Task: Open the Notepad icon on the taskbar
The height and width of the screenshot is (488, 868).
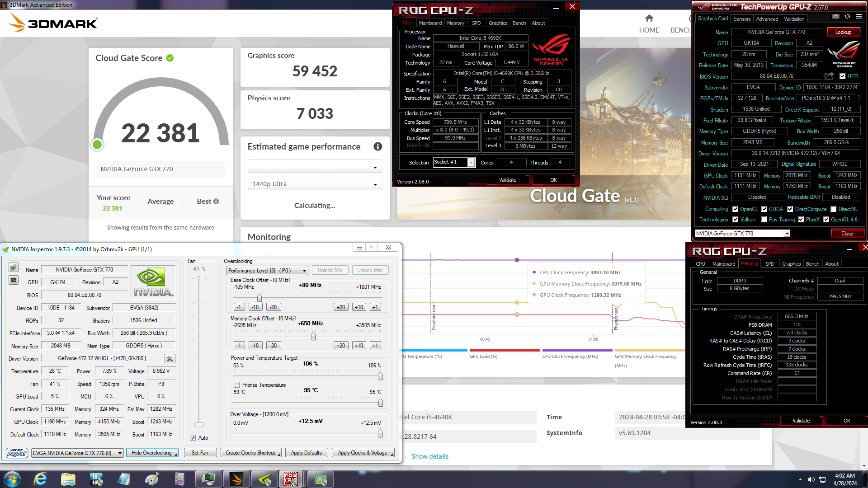Action: click(123, 479)
